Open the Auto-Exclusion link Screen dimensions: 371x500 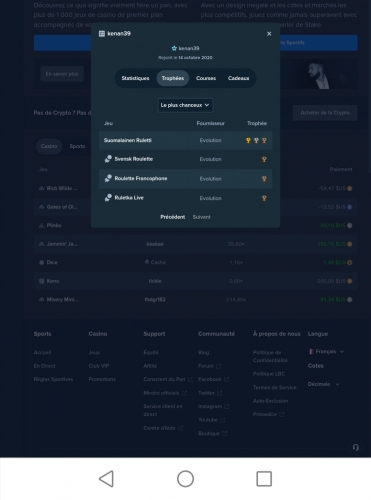pyautogui.click(x=270, y=401)
